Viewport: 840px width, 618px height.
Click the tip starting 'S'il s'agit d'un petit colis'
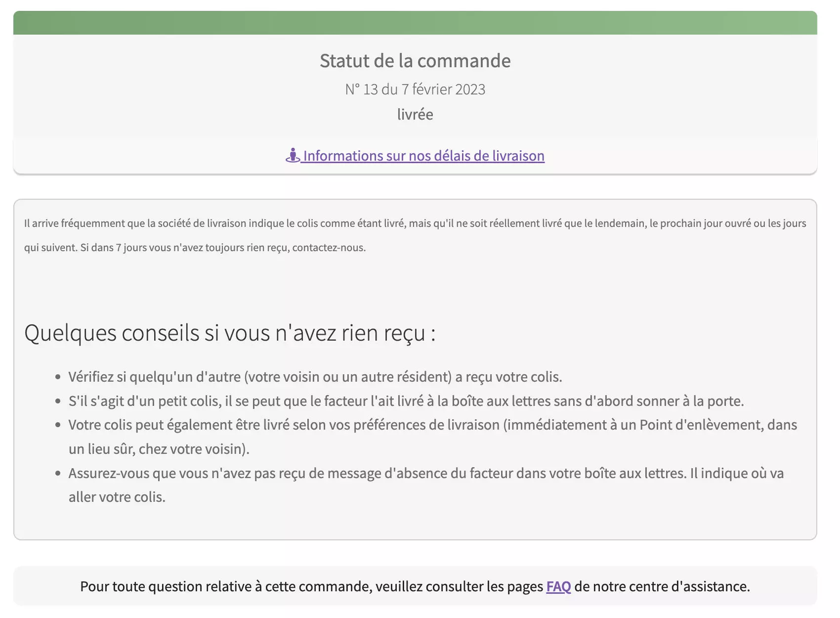(x=406, y=401)
